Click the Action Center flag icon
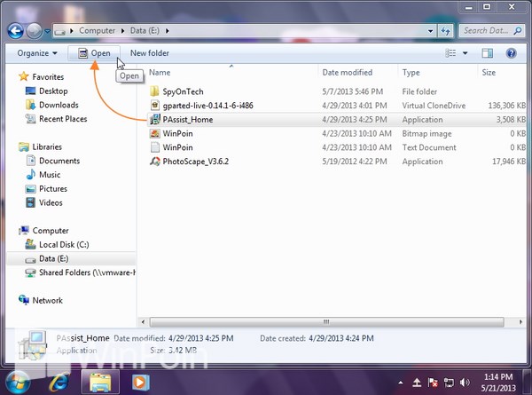Image resolution: width=532 pixels, height=395 pixels. (x=433, y=383)
